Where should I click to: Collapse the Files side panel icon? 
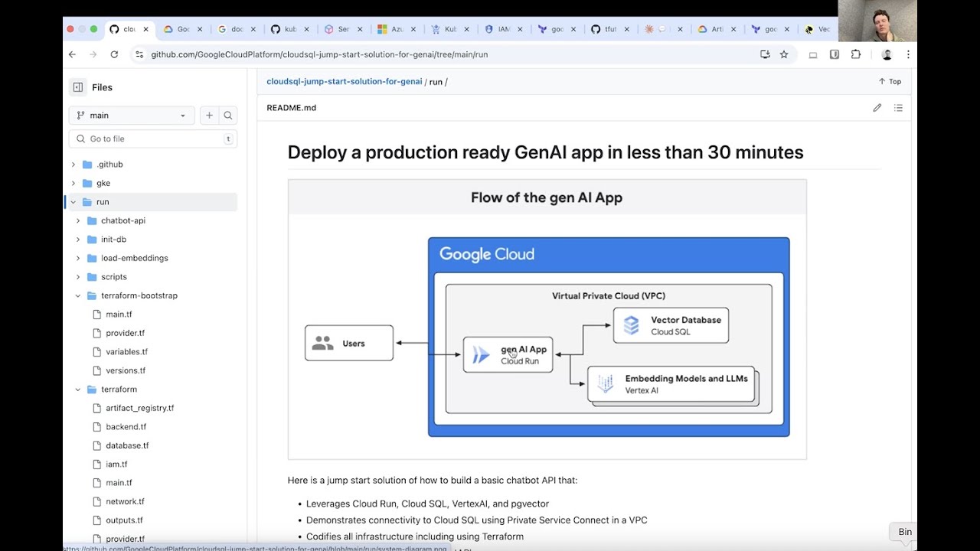coord(78,87)
